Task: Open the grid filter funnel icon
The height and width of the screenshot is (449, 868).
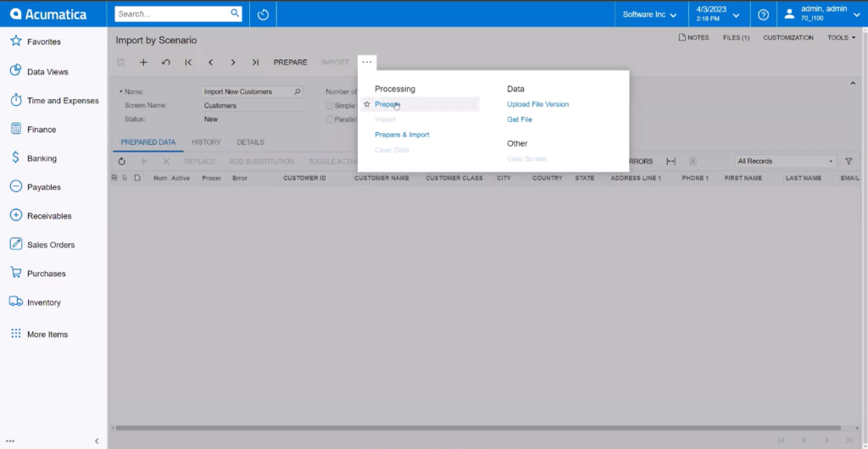Action: tap(849, 161)
